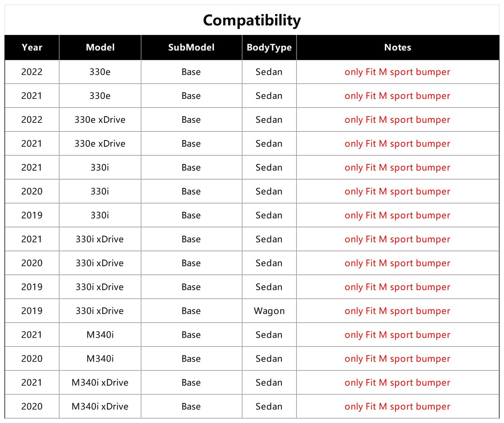Select the M340i model cell for year 2020

pos(100,359)
